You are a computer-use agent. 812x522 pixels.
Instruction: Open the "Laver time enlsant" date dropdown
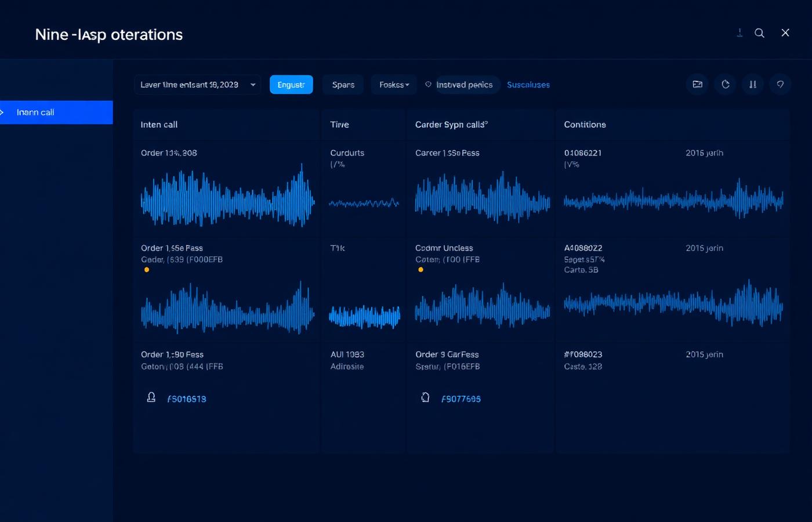point(198,85)
